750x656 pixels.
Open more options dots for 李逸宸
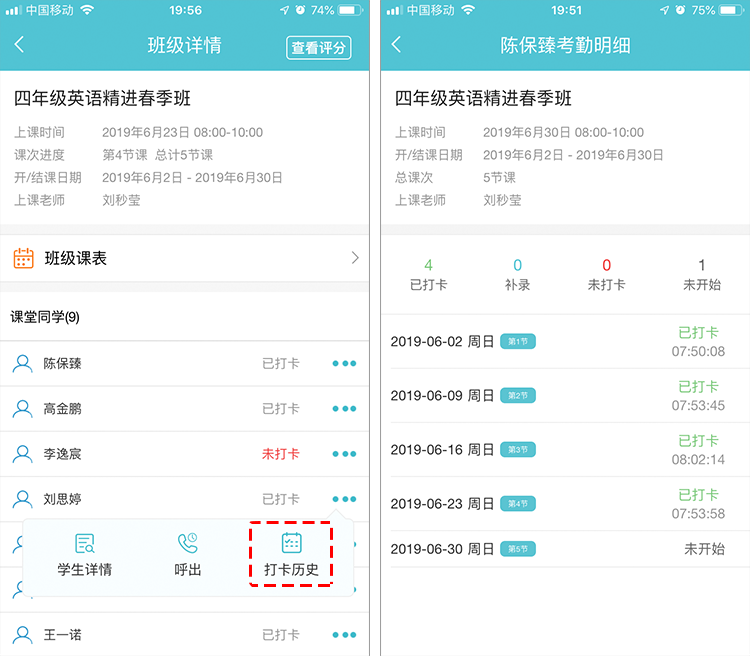click(x=344, y=454)
